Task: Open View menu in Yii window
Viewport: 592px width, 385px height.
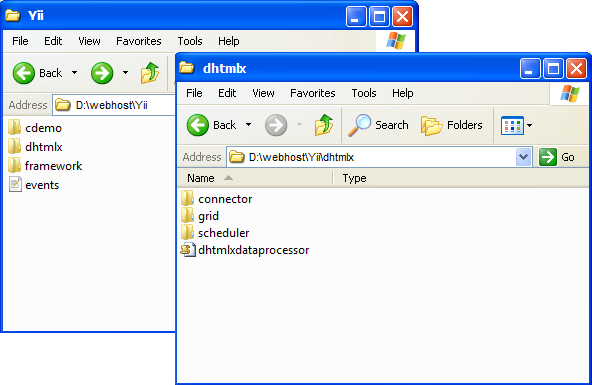Action: (89, 41)
